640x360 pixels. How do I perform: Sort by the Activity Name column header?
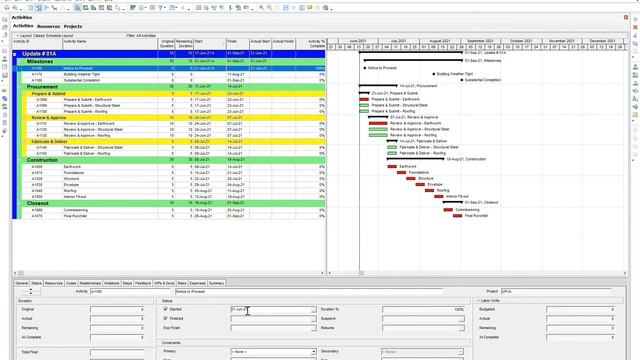coord(110,44)
